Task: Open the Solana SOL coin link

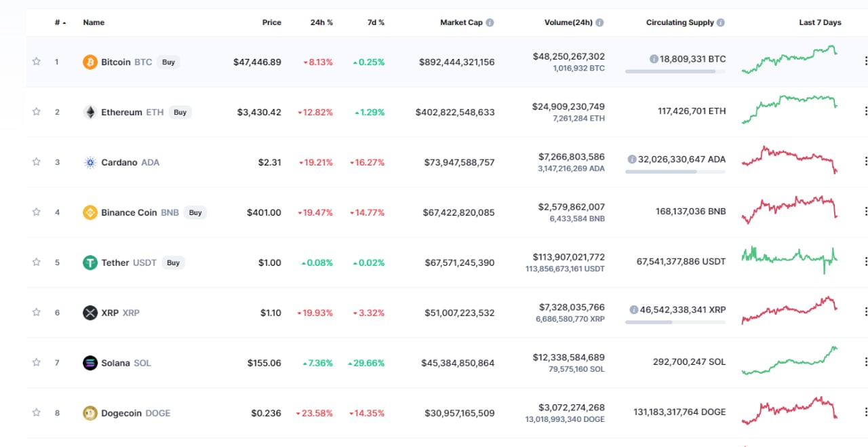Action: click(126, 363)
